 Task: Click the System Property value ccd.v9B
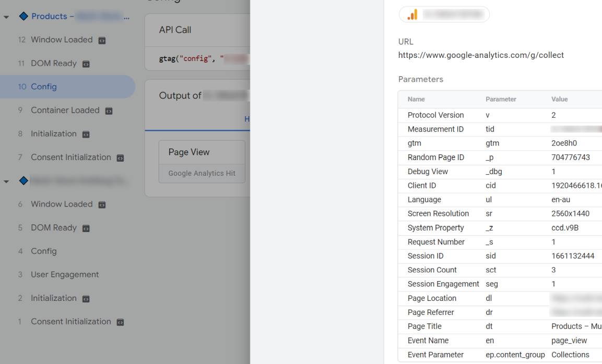[565, 228]
